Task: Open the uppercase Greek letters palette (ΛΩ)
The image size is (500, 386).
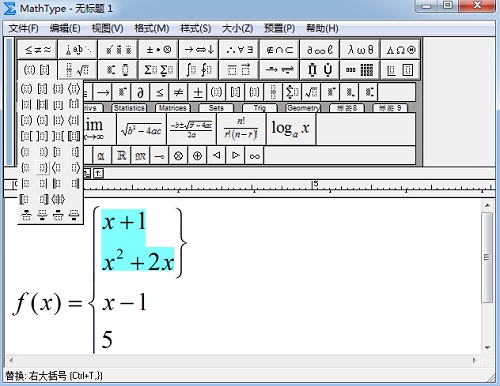Action: tap(401, 50)
